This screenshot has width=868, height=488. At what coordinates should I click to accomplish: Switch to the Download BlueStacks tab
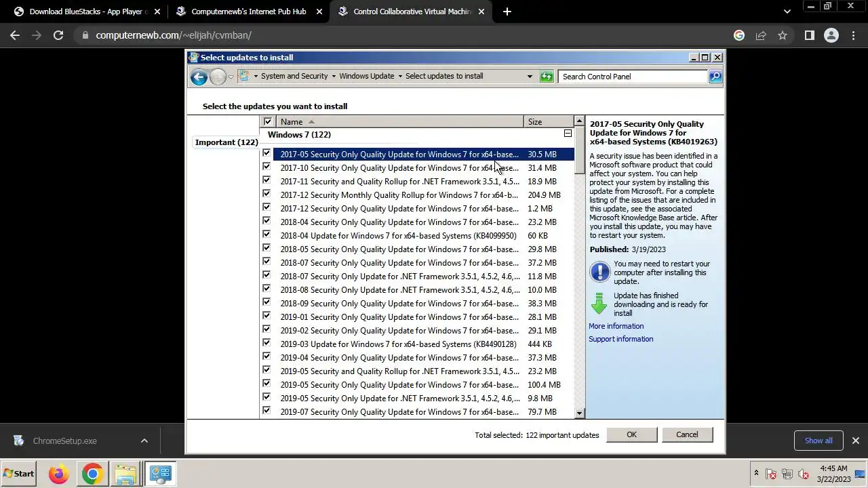86,12
